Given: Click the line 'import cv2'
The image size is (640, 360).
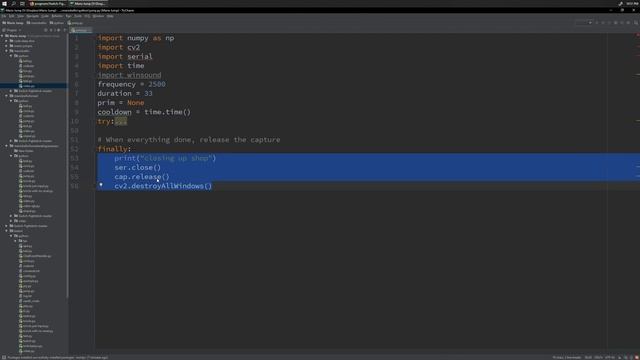Looking at the screenshot, I should coord(118,47).
